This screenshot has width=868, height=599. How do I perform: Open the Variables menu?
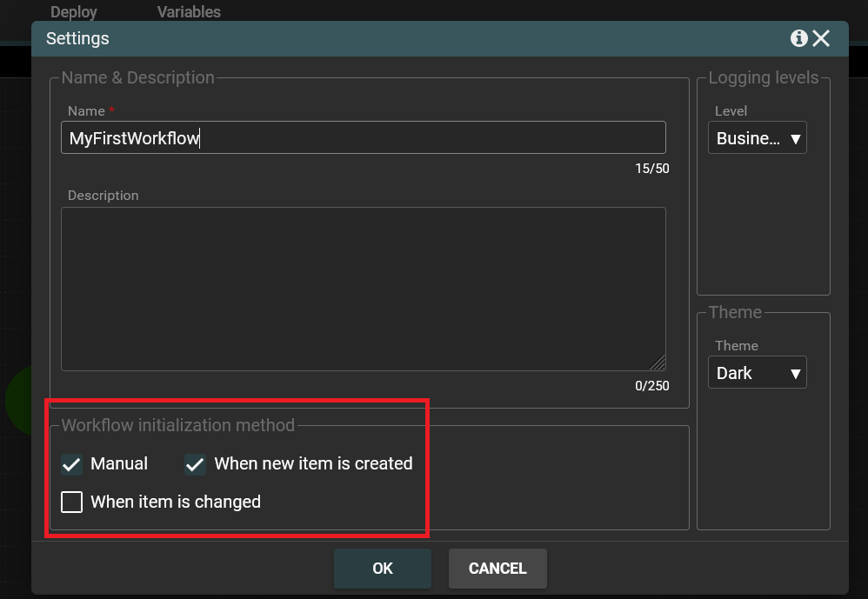pos(189,12)
